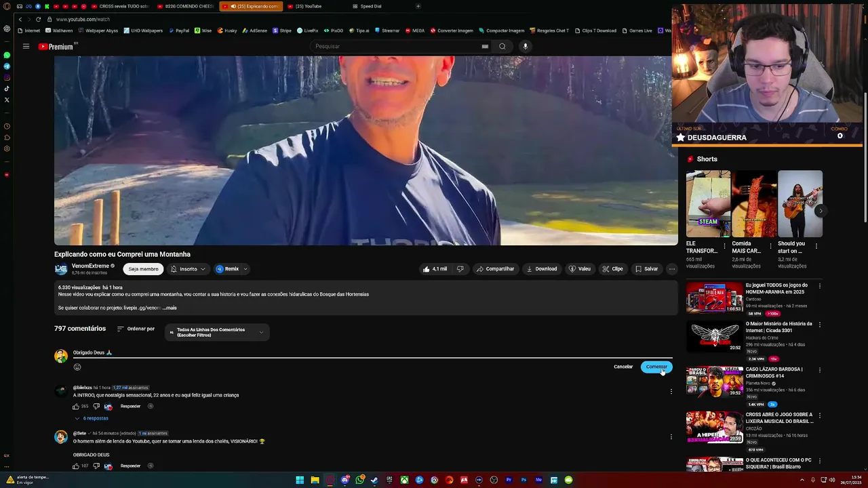The height and width of the screenshot is (488, 868).
Task: Expand description with ...mais
Action: tap(170, 308)
